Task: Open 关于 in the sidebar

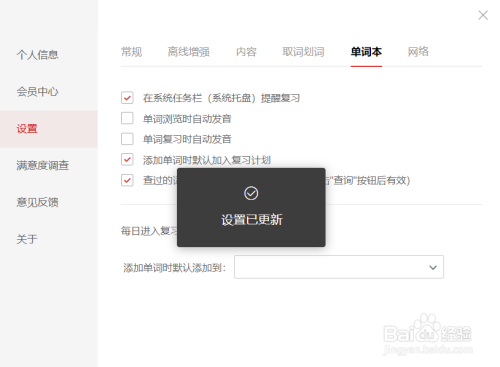Action: [x=27, y=239]
